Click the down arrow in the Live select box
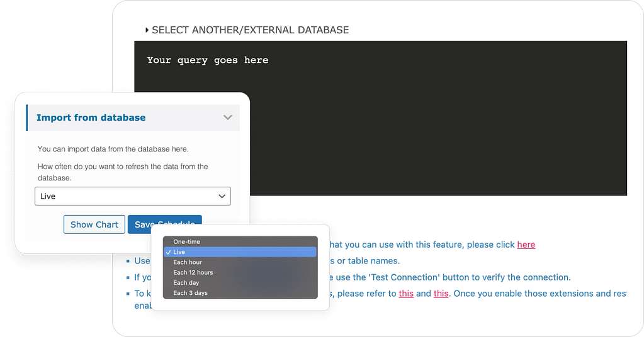 222,196
